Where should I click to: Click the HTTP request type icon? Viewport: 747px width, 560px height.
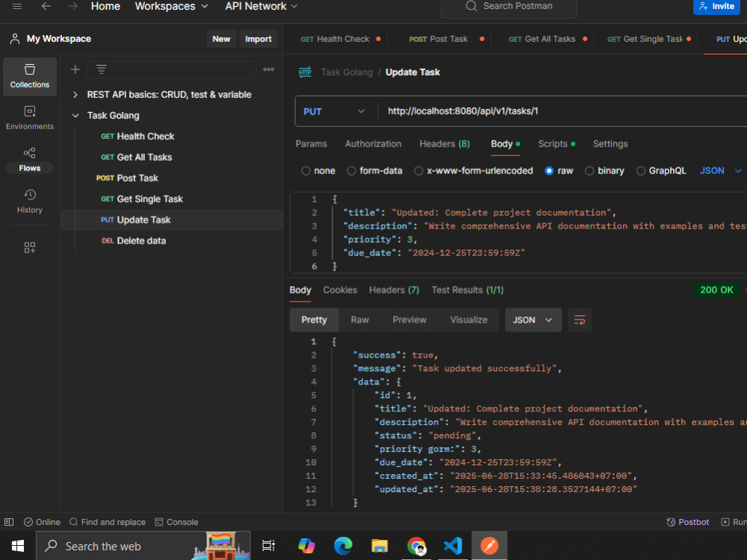point(305,72)
